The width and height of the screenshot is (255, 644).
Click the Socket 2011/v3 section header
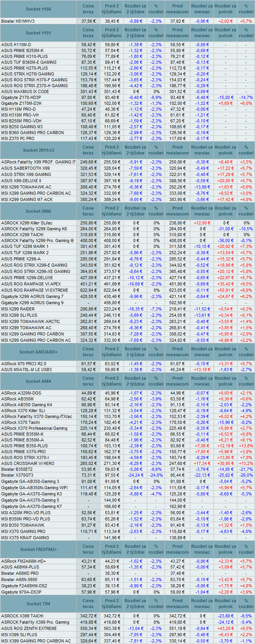click(38, 150)
